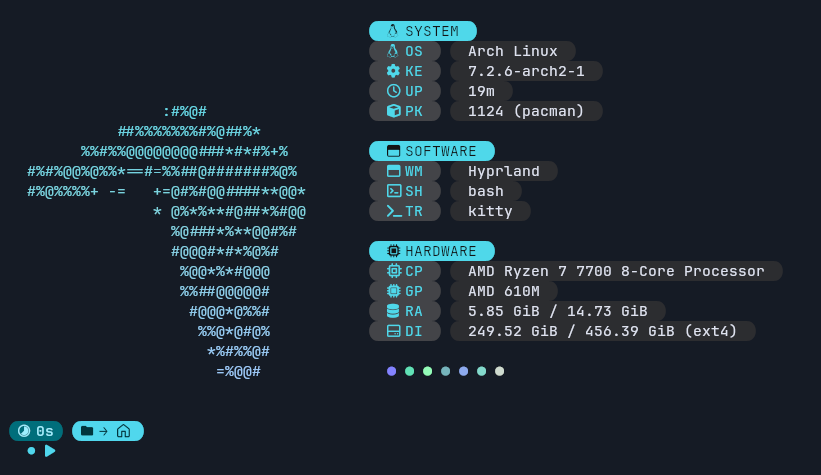Click the small dot before the prompt arrow
821x475 pixels.
tap(31, 451)
